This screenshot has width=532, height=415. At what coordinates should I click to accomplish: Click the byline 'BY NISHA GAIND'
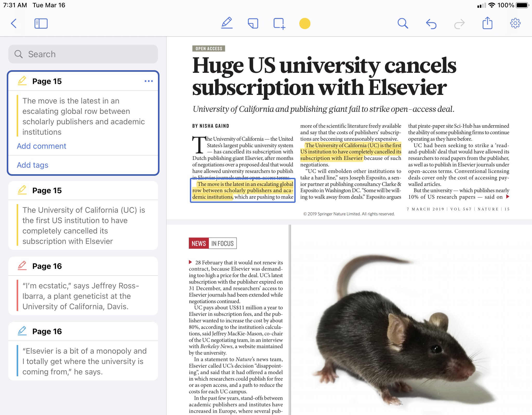click(211, 126)
